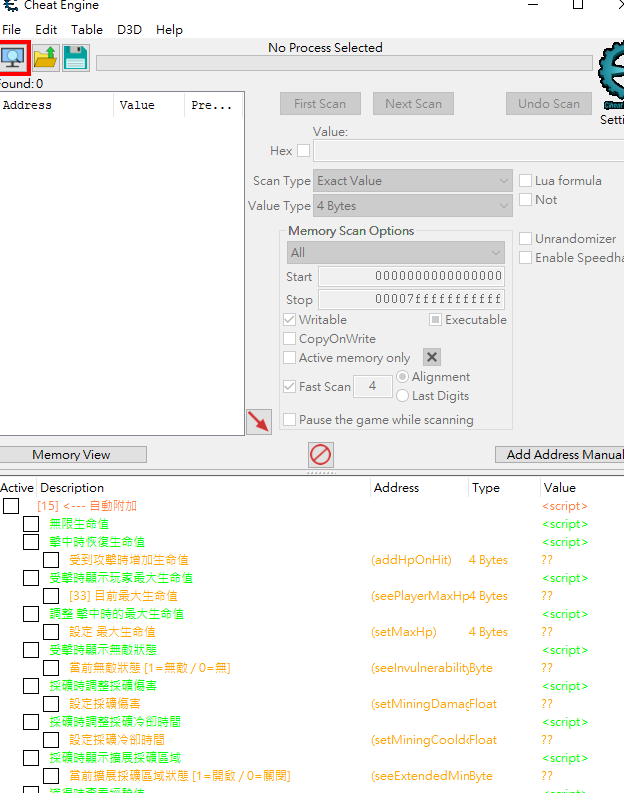Toggle the Hex checkbox

304,151
